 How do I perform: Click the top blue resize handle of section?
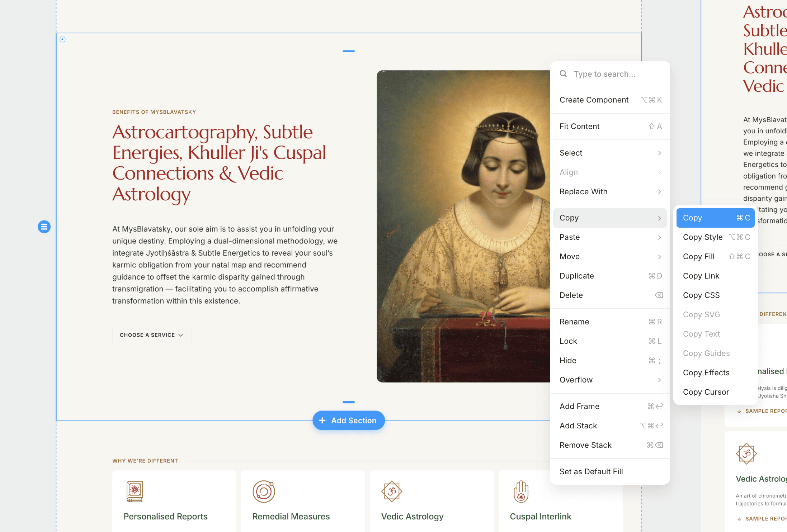click(x=349, y=51)
